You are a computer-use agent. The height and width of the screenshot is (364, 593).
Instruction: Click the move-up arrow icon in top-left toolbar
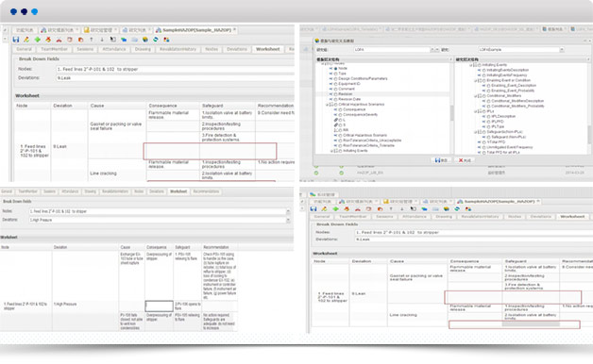tap(92, 40)
